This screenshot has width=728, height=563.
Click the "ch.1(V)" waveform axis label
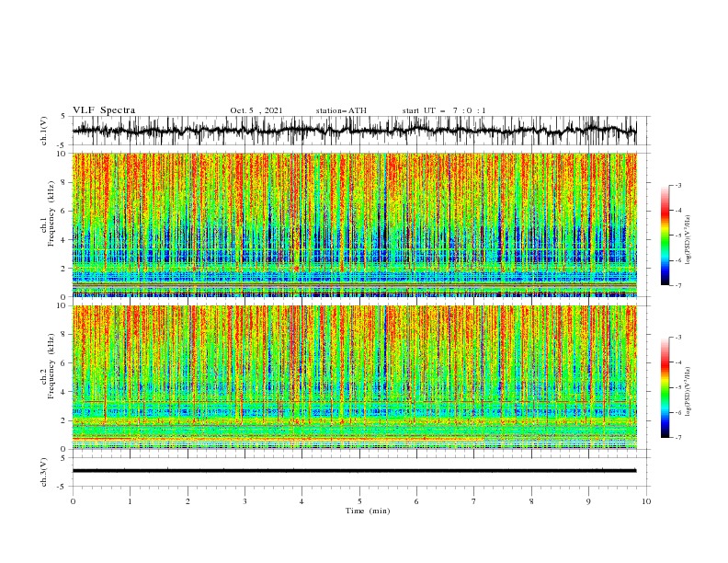point(44,131)
